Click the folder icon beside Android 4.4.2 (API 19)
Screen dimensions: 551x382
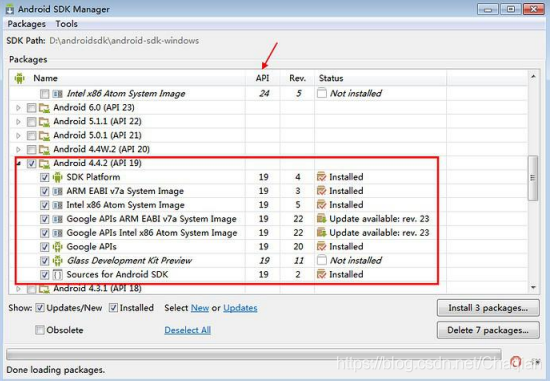(44, 163)
